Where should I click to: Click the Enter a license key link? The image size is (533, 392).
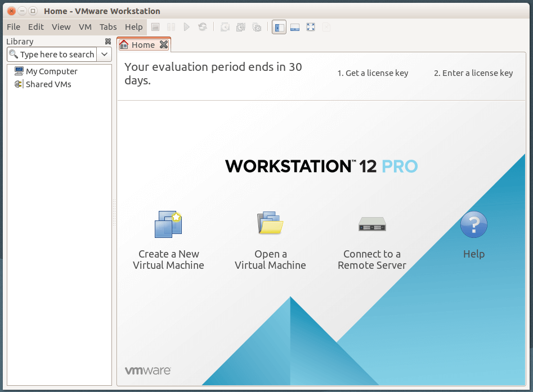tap(473, 73)
